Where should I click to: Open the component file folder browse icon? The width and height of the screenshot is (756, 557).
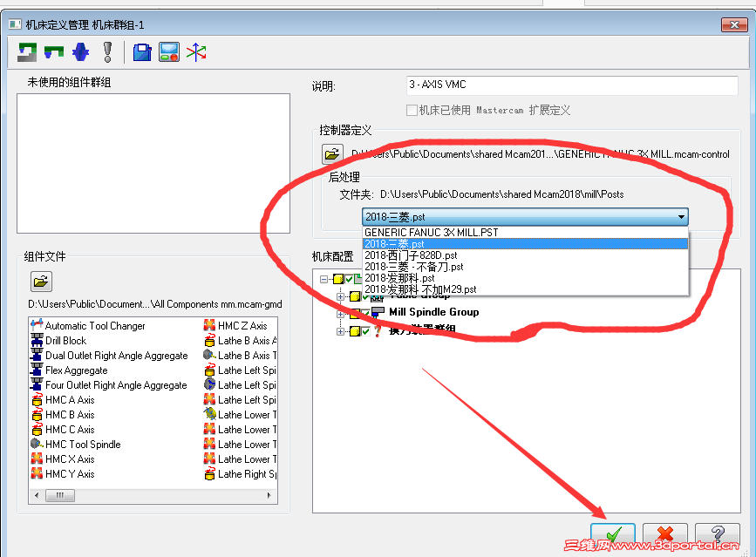[x=42, y=282]
